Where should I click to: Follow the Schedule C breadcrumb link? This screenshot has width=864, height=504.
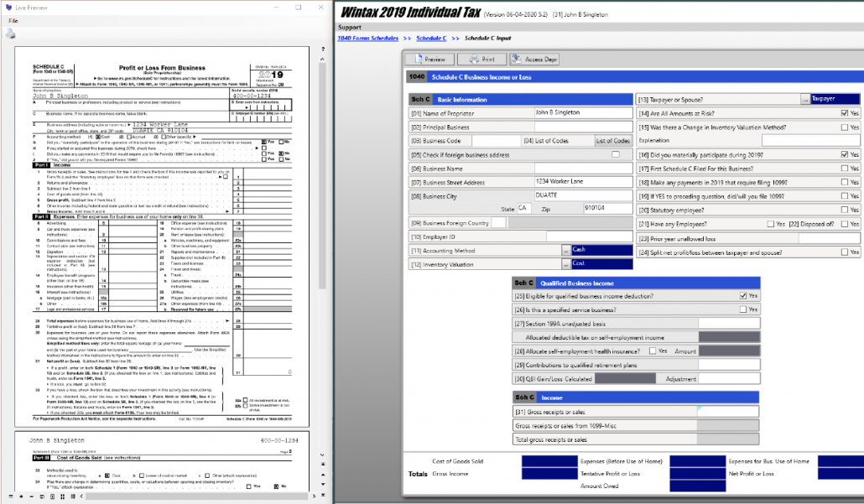coord(431,38)
